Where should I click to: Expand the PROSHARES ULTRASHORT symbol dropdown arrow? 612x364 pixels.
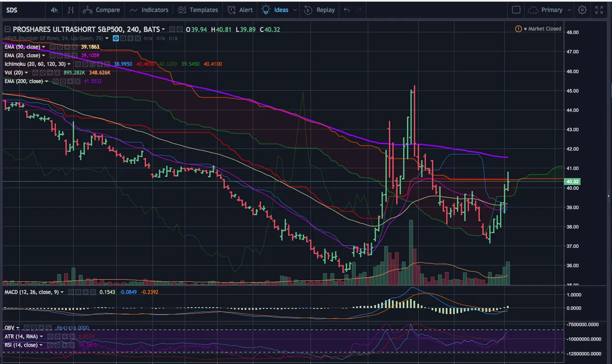[164, 30]
